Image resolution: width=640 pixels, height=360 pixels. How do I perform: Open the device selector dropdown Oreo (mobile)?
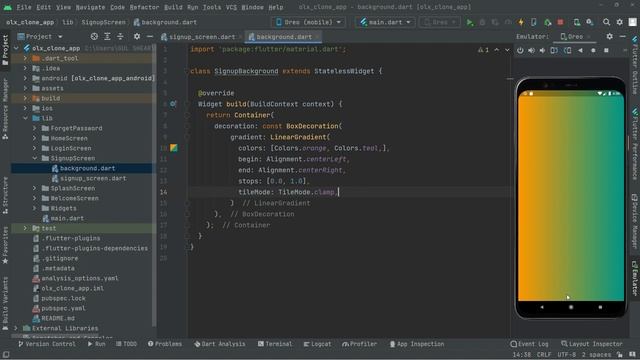308,22
